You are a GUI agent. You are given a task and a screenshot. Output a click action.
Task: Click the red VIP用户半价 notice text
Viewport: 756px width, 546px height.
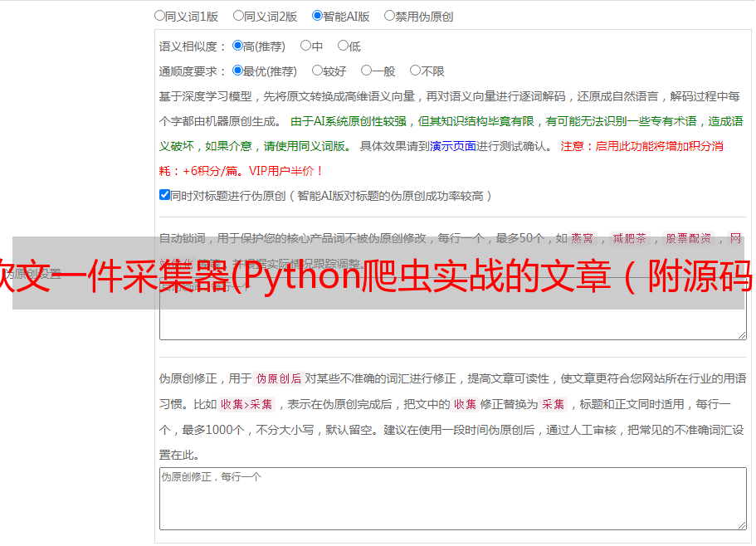pyautogui.click(x=285, y=171)
